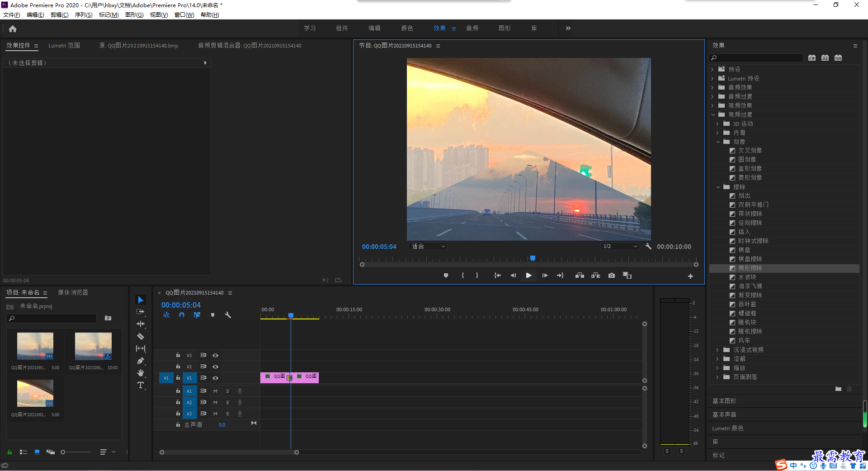Step forward one frame

[x=545, y=276]
